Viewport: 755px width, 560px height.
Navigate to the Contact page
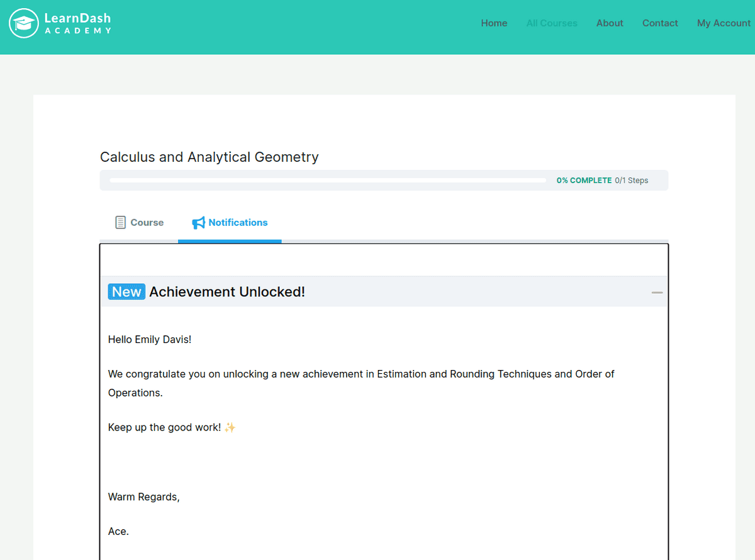[660, 23]
